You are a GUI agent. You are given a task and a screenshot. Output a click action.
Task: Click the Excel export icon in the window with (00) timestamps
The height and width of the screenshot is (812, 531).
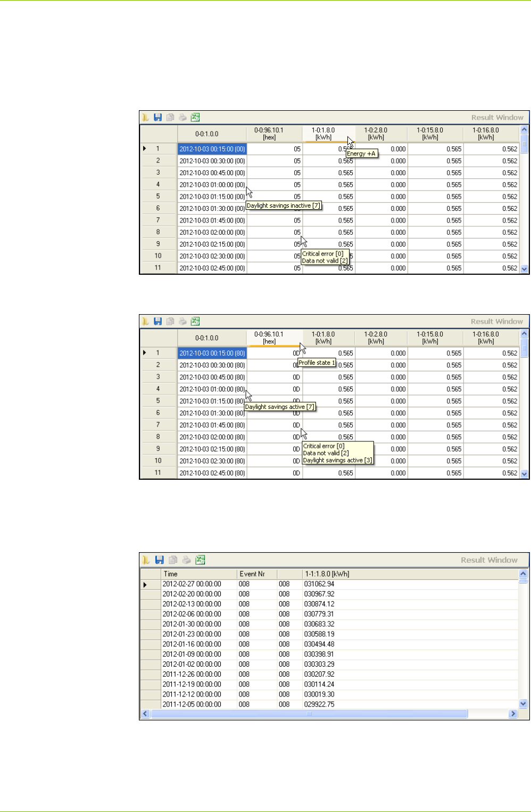[195, 118]
